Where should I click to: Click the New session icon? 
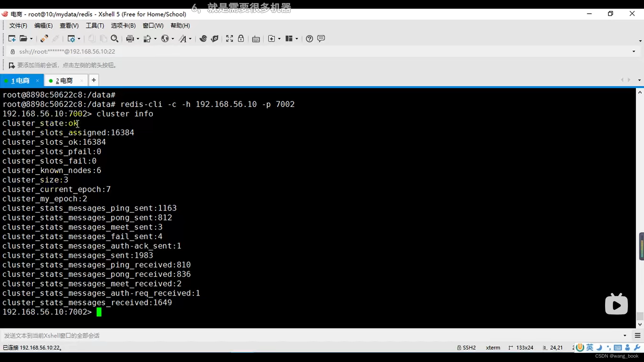12,39
